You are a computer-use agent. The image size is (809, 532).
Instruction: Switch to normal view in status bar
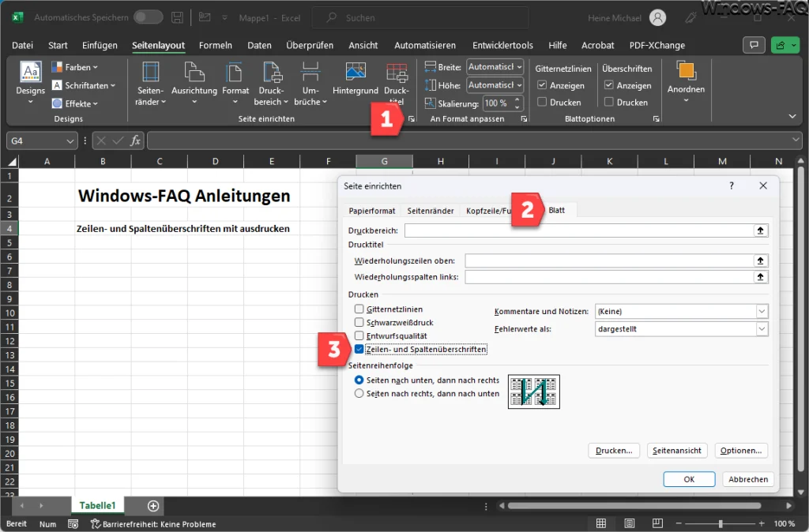(x=601, y=524)
